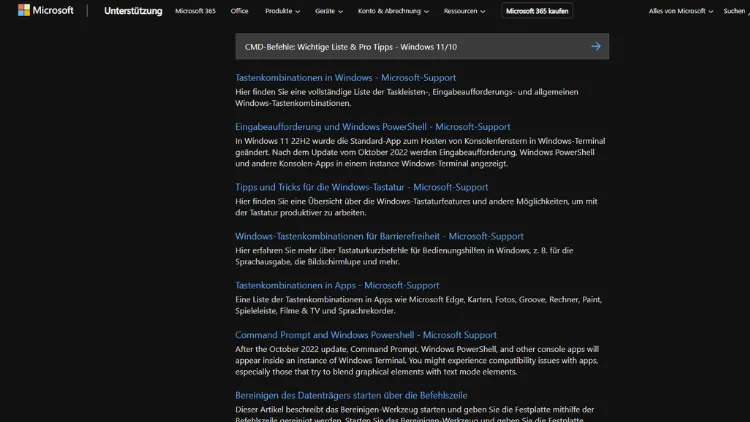Open Bereinigen des Datenträgers starten link

(x=351, y=395)
